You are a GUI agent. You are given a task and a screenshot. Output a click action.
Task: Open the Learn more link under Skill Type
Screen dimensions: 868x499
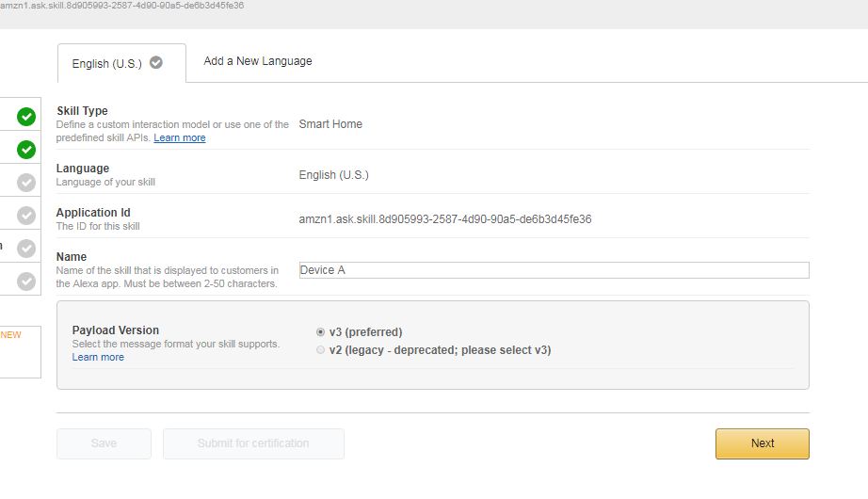point(180,137)
